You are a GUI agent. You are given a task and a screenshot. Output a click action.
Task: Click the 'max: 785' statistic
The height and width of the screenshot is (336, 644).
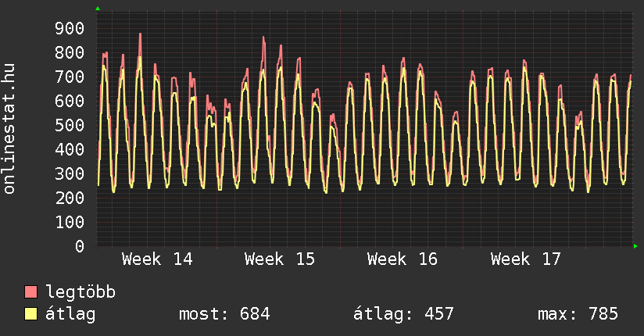578,314
